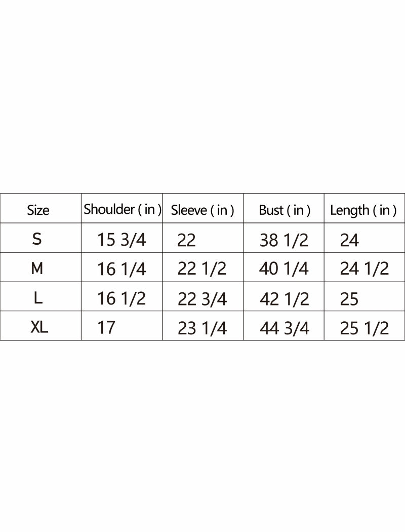
Task: Click bust value 38 1/2 for size S
Action: tap(284, 240)
